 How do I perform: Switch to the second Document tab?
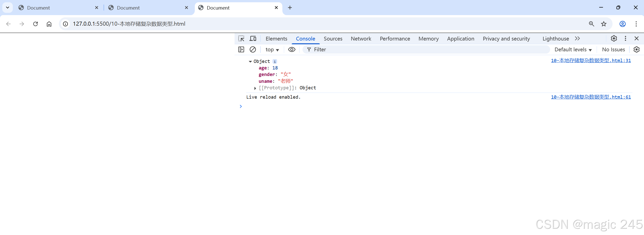(x=148, y=8)
